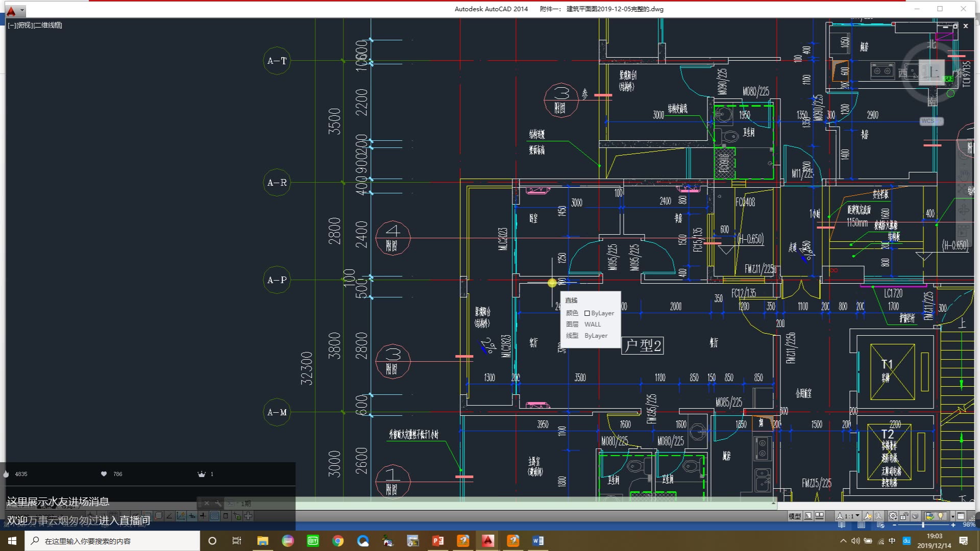Screen dimensions: 980x551
Task: Open PowerPoint from taskbar
Action: tap(438, 541)
